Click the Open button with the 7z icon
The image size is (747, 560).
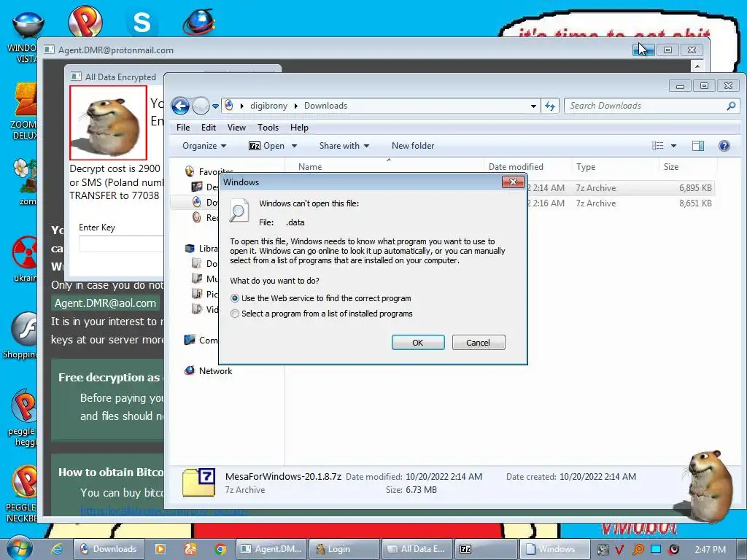[267, 146]
